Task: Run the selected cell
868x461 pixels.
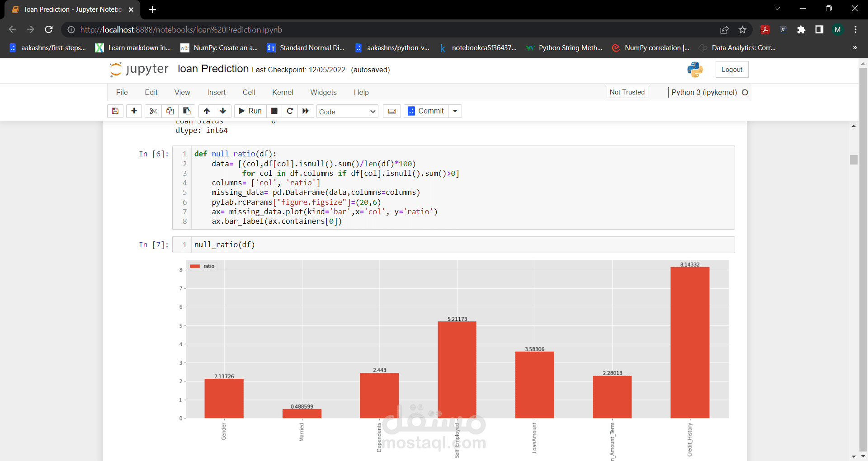Action: 250,111
